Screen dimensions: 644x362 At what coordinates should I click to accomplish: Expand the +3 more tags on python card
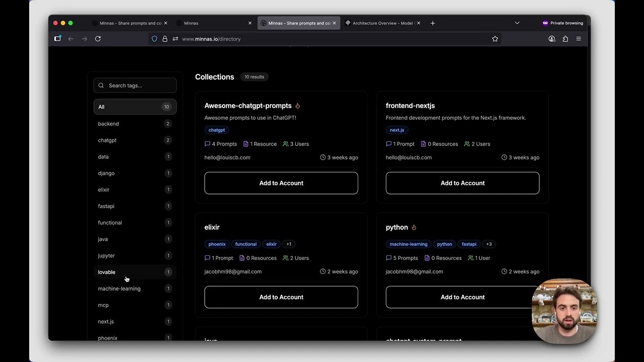tap(489, 244)
